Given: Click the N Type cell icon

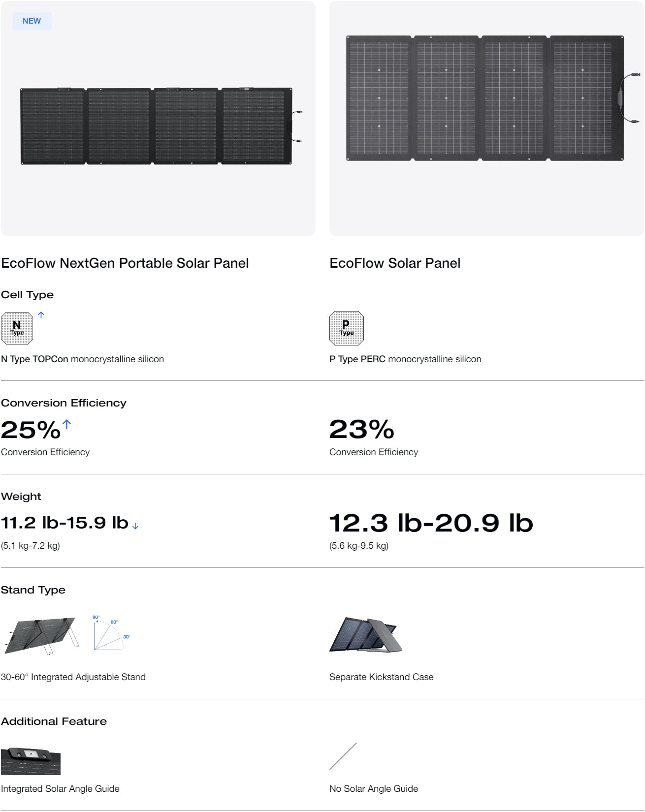Looking at the screenshot, I should (17, 328).
